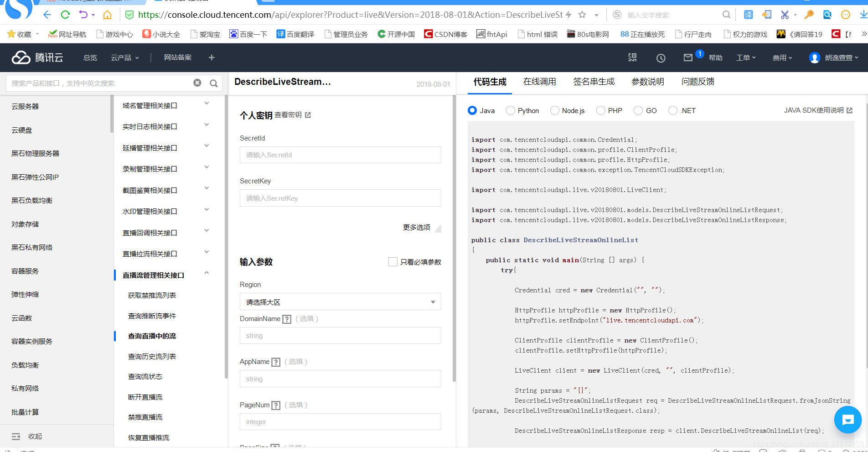Viewport: 868px width, 452px height.
Task: Open the 云产品 dropdown menu
Action: [125, 57]
